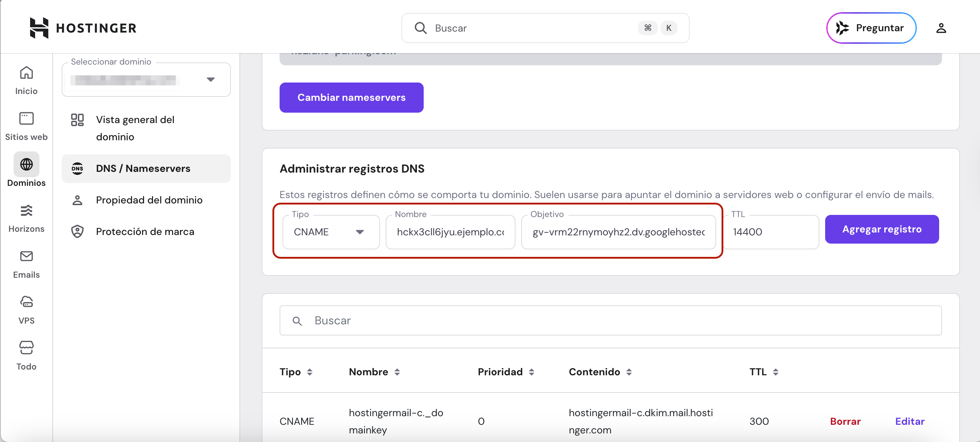Viewport: 980px width, 442px height.
Task: Open the VPS sidebar icon
Action: (26, 302)
